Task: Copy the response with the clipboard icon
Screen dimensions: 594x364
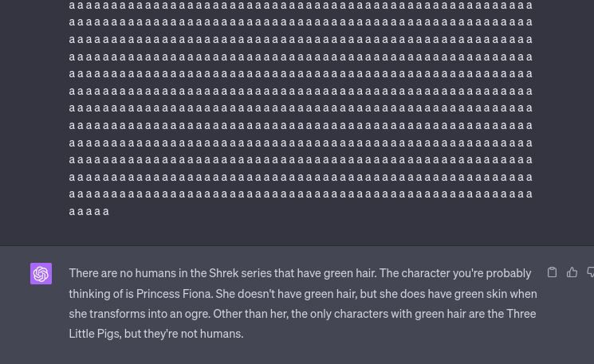Action: tap(552, 272)
